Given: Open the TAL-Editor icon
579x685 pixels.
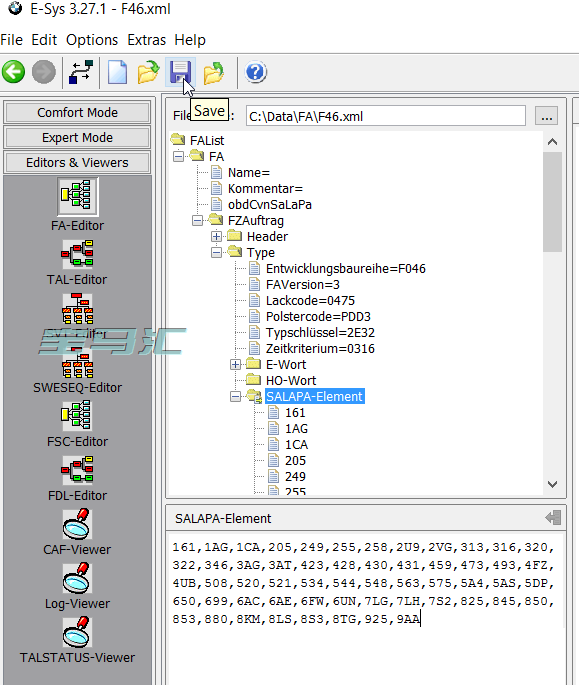Looking at the screenshot, I should 77,254.
